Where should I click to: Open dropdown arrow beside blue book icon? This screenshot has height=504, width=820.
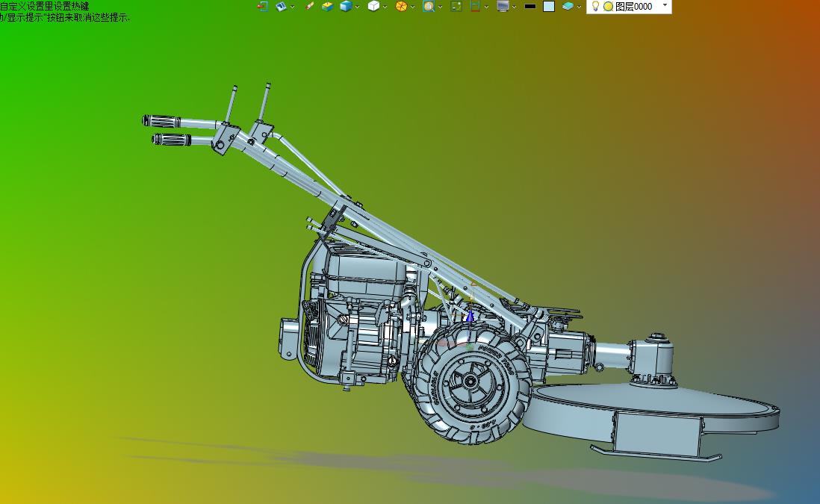(292, 7)
